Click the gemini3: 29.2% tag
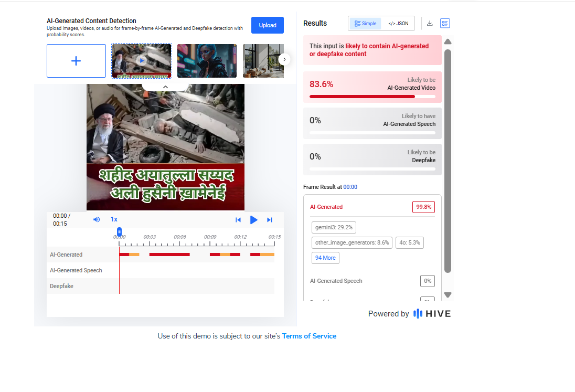The image size is (575, 392). coord(334,227)
